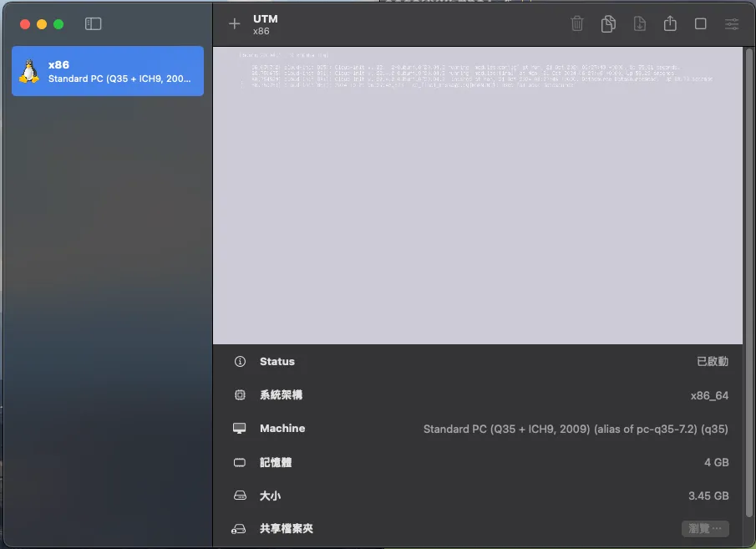Click the Machine monitor icon
This screenshot has height=549, width=756.
click(x=241, y=429)
